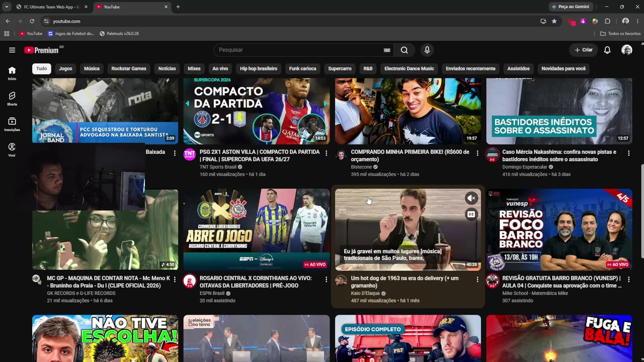This screenshot has height=362, width=644.
Task: Open Chrome extensions puzzle icon
Action: coord(607,21)
